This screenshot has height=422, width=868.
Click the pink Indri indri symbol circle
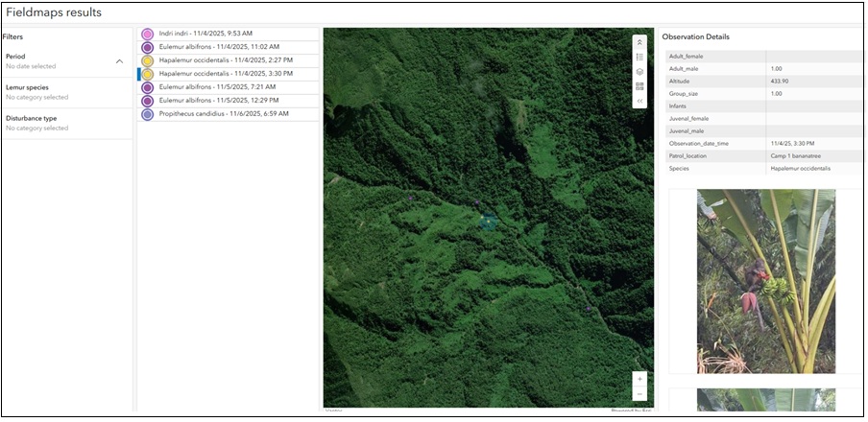(148, 34)
